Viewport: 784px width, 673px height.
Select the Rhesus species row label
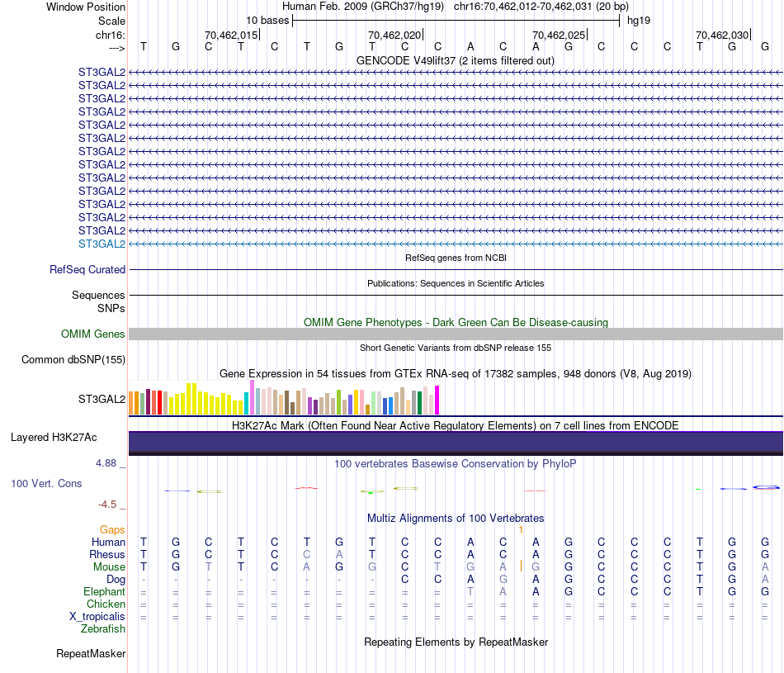pyautogui.click(x=107, y=554)
